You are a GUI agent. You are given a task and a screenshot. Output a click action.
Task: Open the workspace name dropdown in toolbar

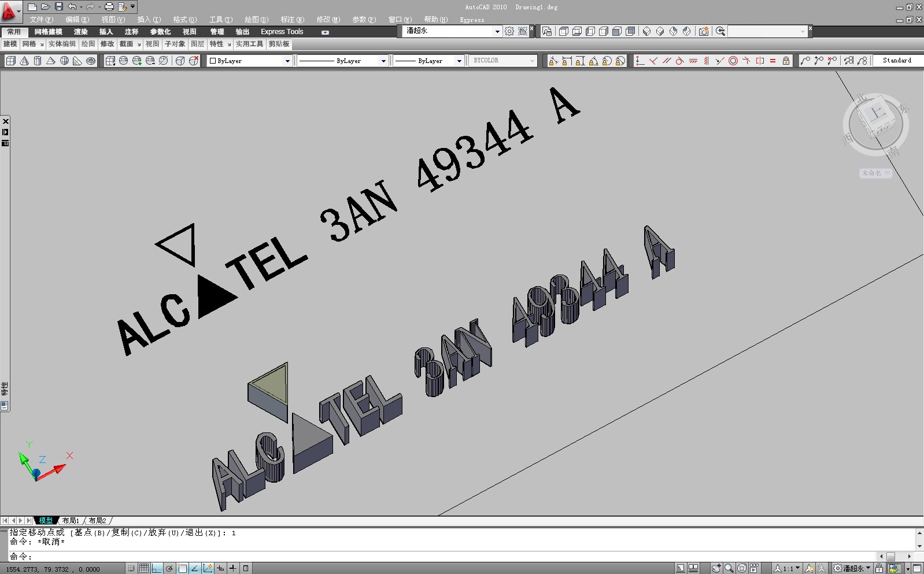[x=452, y=31]
